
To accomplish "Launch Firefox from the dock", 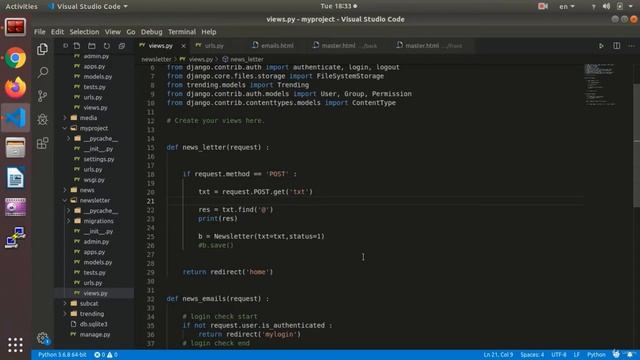I will pos(16,87).
